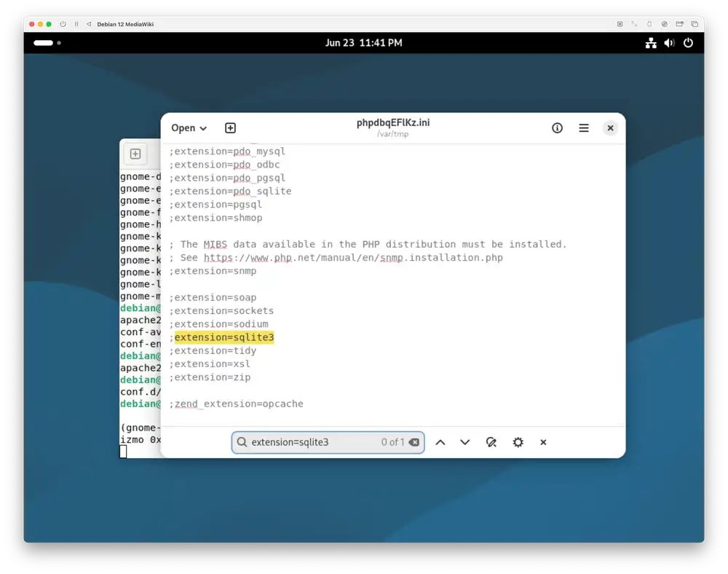This screenshot has width=728, height=574.
Task: Click the USB devices icon in the VM toolbar
Action: click(x=649, y=24)
